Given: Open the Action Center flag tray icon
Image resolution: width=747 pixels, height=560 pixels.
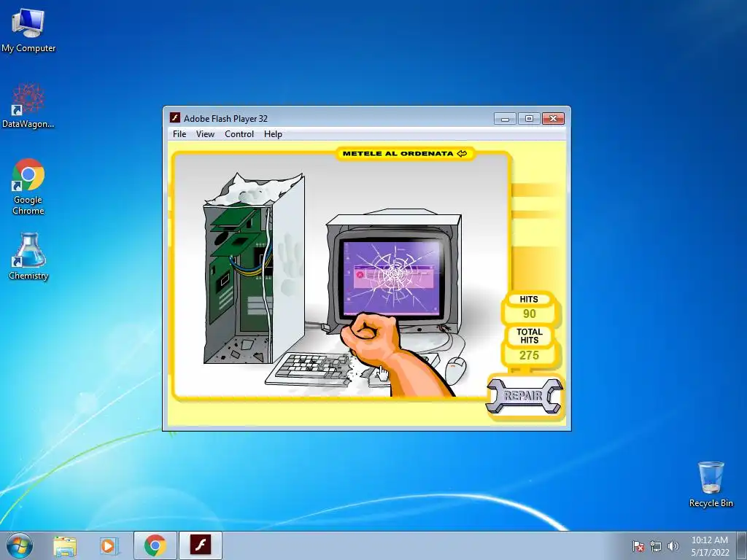Looking at the screenshot, I should tap(638, 546).
